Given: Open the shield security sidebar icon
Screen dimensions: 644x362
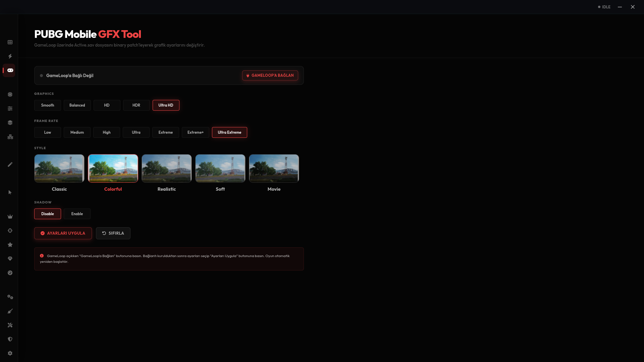Looking at the screenshot, I should pyautogui.click(x=10, y=339).
